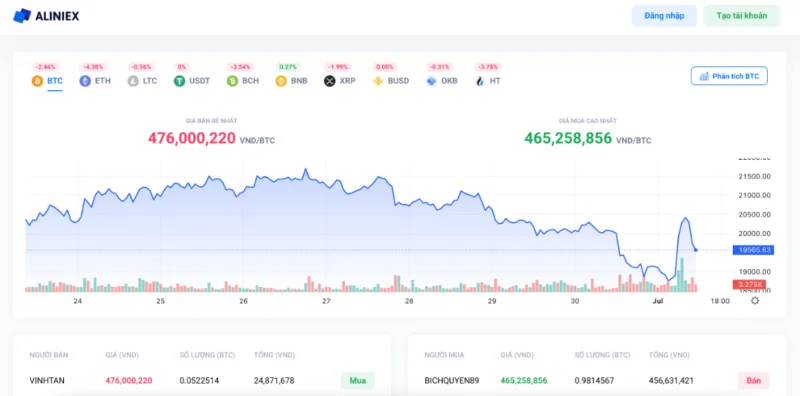Click the Litecoin coin icon

coord(133,81)
